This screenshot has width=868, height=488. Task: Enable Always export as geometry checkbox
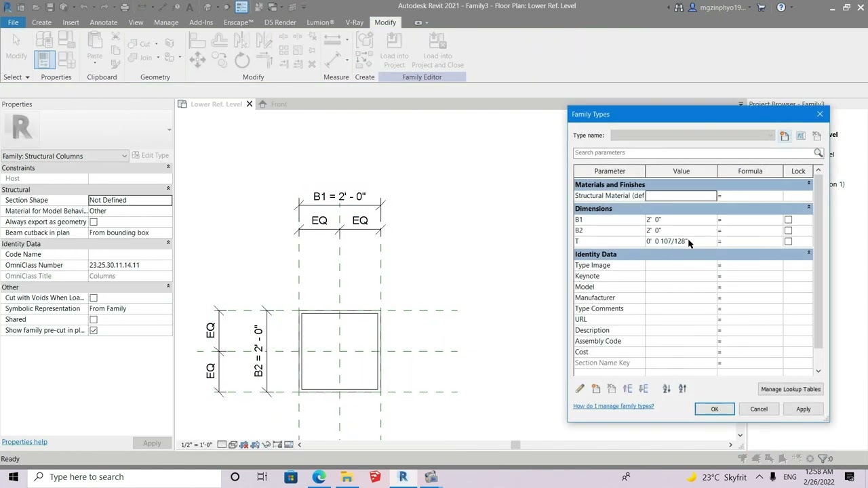pos(94,222)
